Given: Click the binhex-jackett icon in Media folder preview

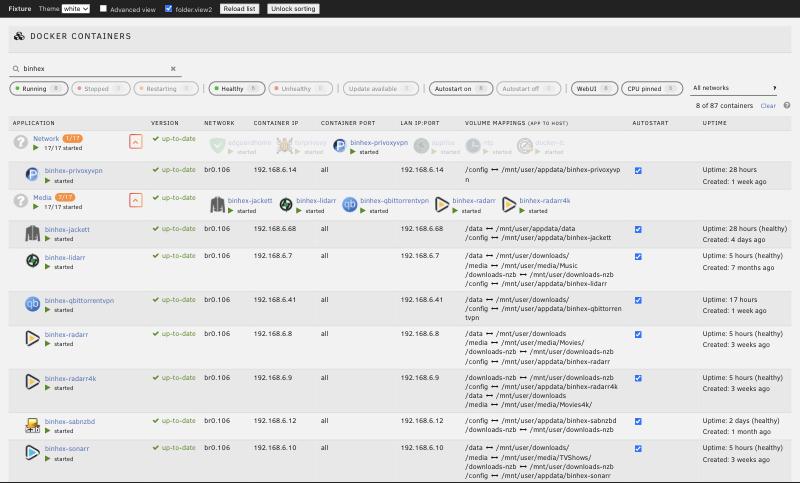Looking at the screenshot, I should 218,205.
